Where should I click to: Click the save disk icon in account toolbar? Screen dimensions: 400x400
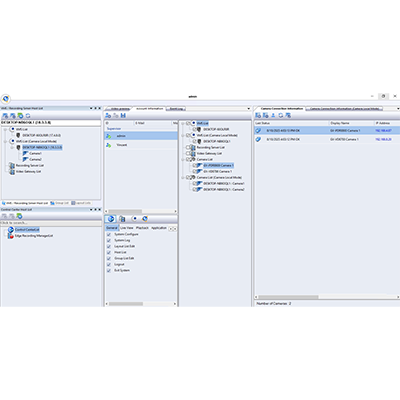tap(123, 115)
